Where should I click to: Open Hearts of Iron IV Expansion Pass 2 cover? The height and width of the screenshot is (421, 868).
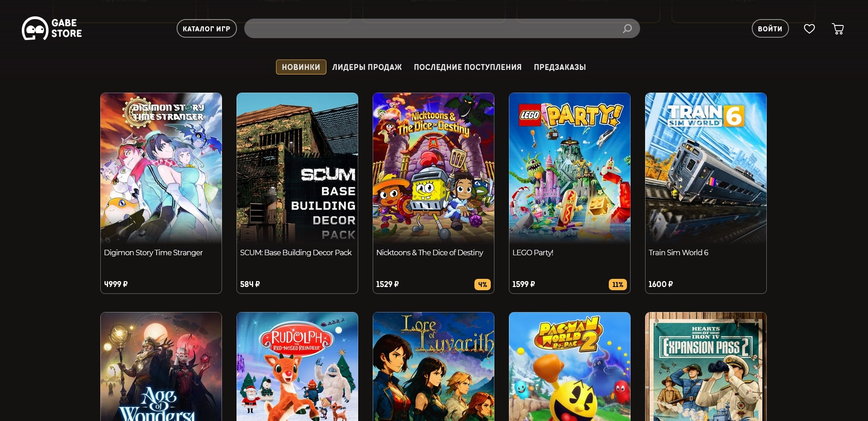pos(706,367)
